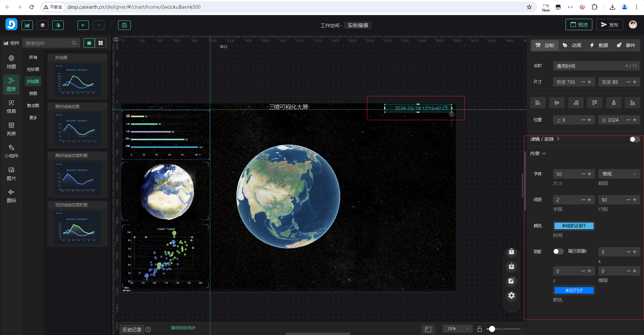Open the 地图 map category
Viewport: 644px width, 335px height.
11,62
